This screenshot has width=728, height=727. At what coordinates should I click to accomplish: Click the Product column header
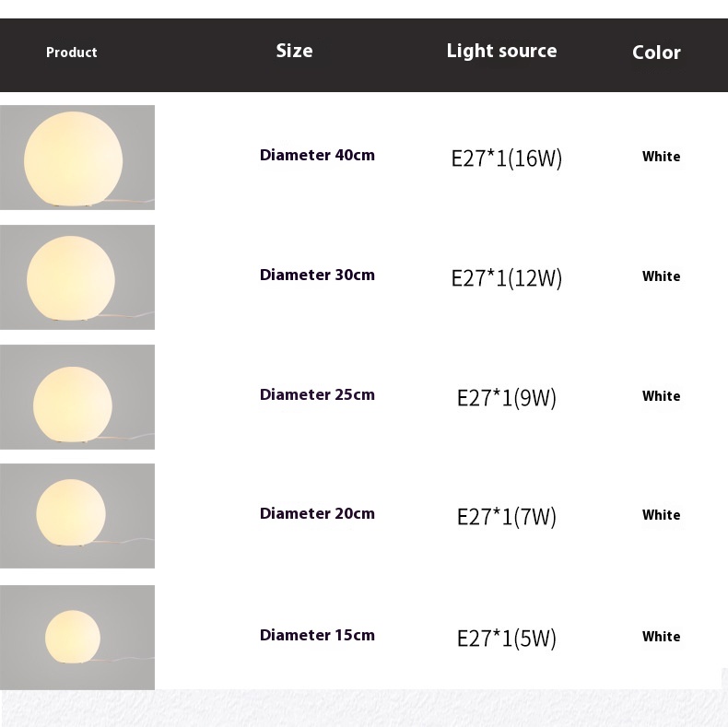click(71, 53)
